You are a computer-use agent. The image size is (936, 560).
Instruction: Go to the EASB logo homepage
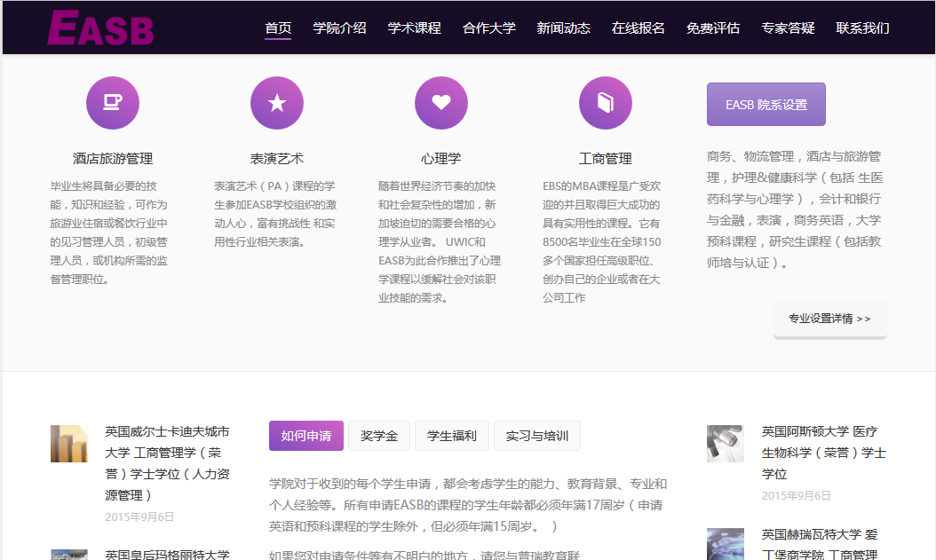click(100, 28)
